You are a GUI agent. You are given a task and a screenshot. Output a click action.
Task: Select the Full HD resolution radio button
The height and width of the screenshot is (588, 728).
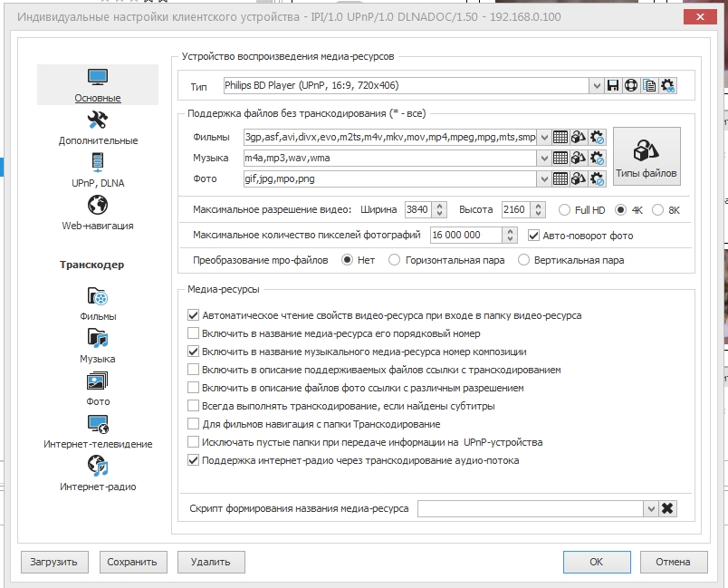click(x=564, y=210)
